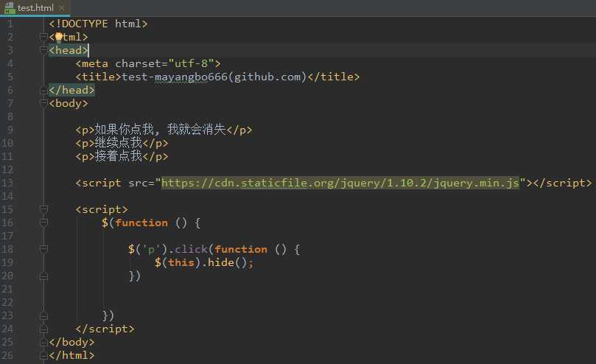Click the paragraph text 继续点我

click(118, 143)
